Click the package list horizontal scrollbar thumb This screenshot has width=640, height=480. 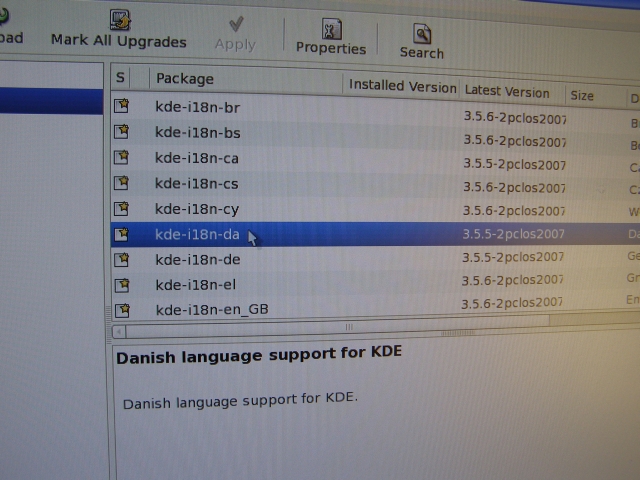coord(338,327)
